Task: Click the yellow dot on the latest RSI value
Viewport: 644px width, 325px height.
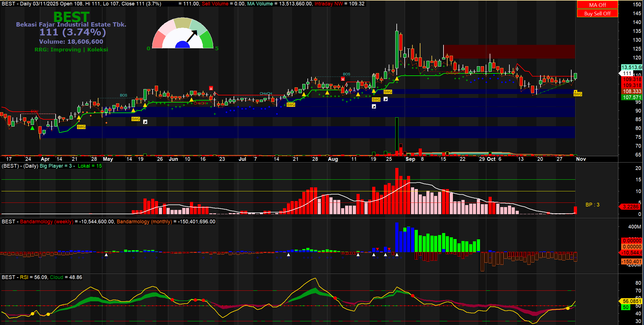Action: point(568,308)
